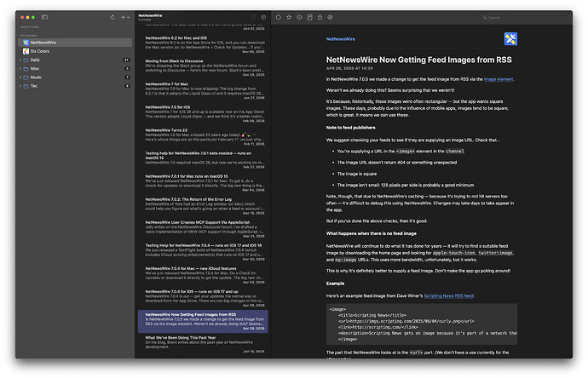This screenshot has width=588, height=378.
Task: Toggle the sidebar visibility button
Action: pos(44,17)
